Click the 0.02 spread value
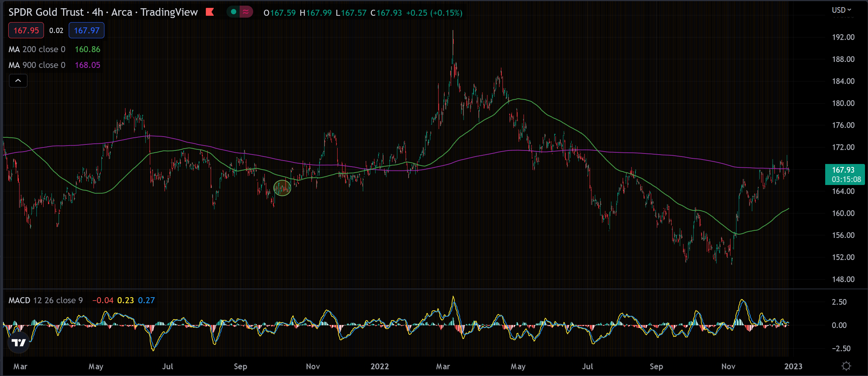The height and width of the screenshot is (376, 868). pos(56,31)
